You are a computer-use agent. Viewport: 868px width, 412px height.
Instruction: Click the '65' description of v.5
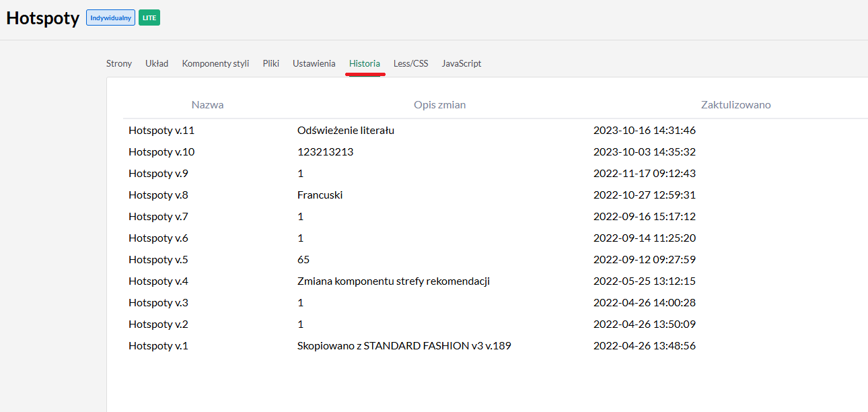pyautogui.click(x=303, y=260)
